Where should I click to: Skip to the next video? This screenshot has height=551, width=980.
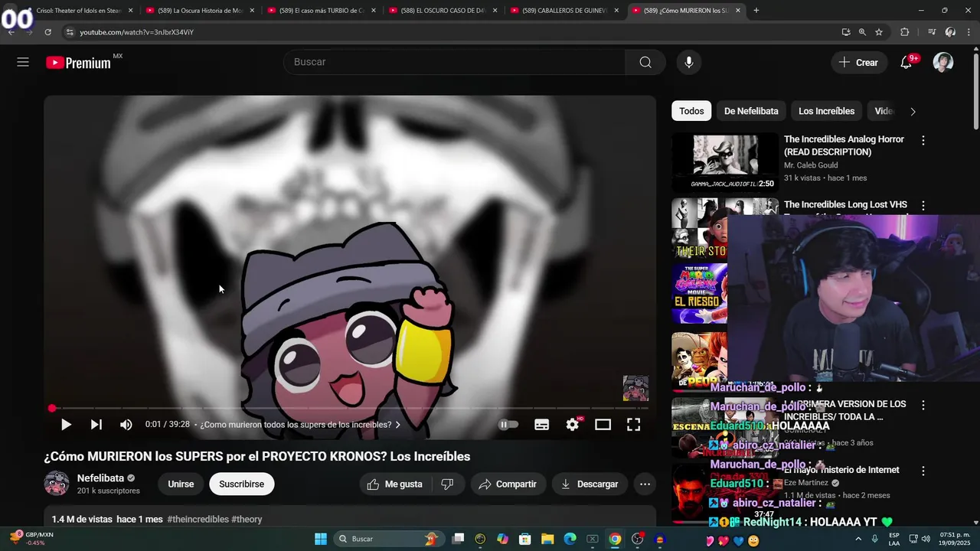[x=96, y=425]
